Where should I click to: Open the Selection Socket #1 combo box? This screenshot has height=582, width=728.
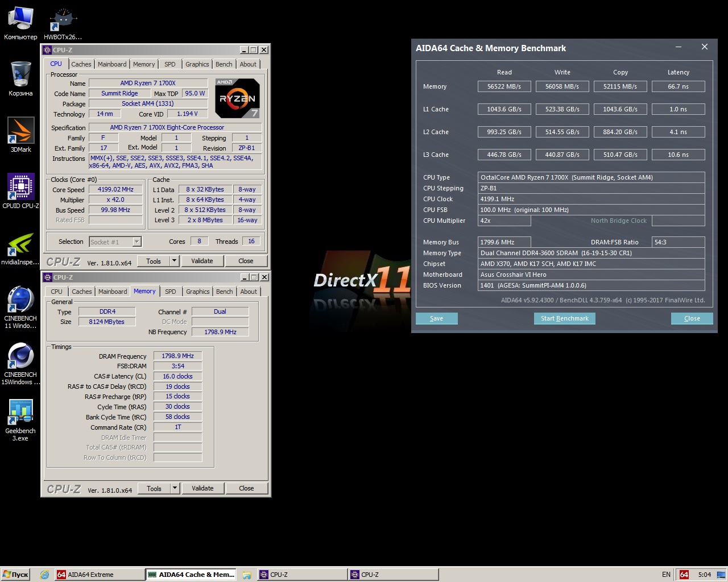point(115,242)
